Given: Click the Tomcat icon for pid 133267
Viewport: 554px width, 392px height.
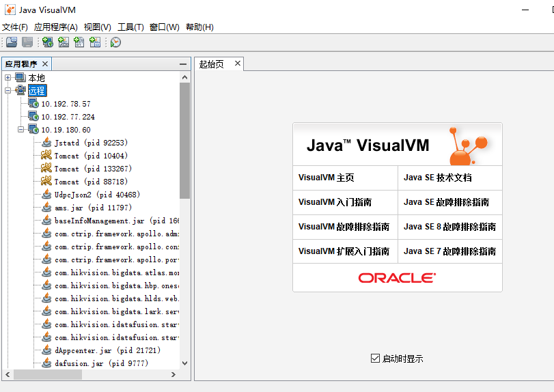Looking at the screenshot, I should [46, 169].
